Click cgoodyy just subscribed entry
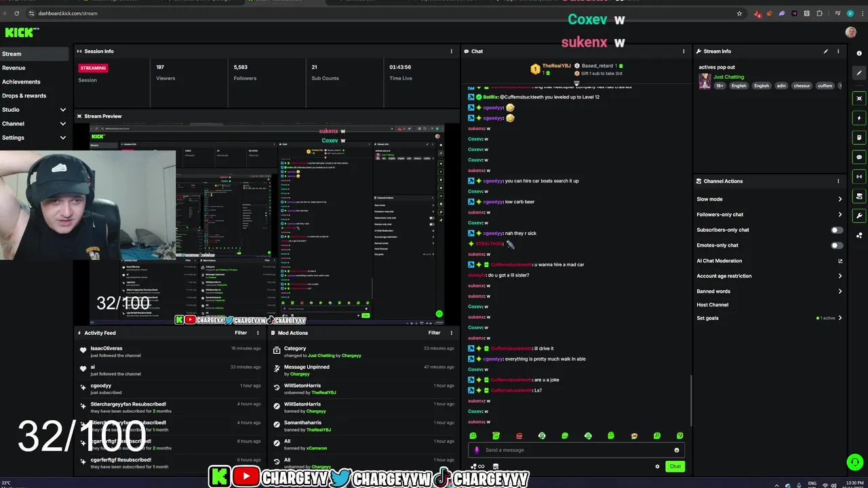868x488 pixels. click(x=170, y=388)
